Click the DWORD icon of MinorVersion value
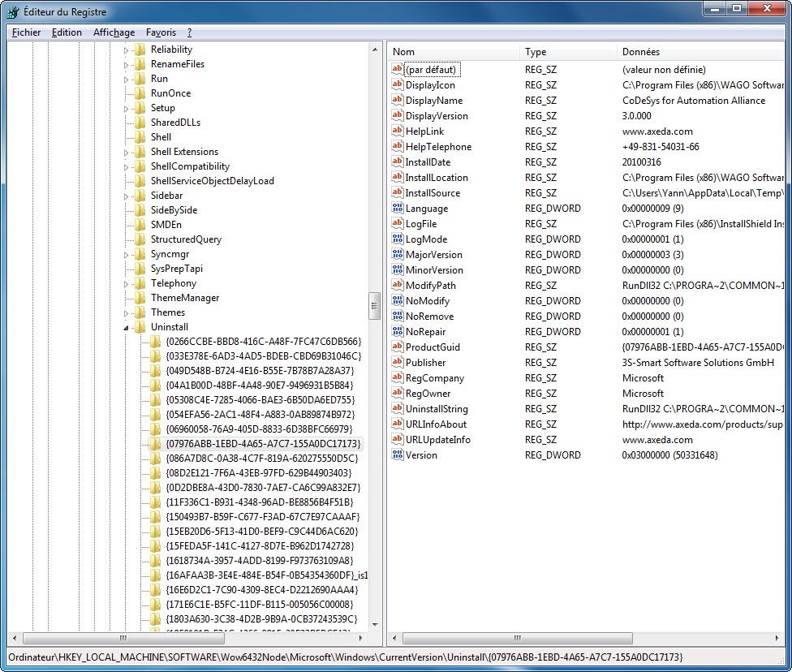The height and width of the screenshot is (672, 792). [x=398, y=269]
